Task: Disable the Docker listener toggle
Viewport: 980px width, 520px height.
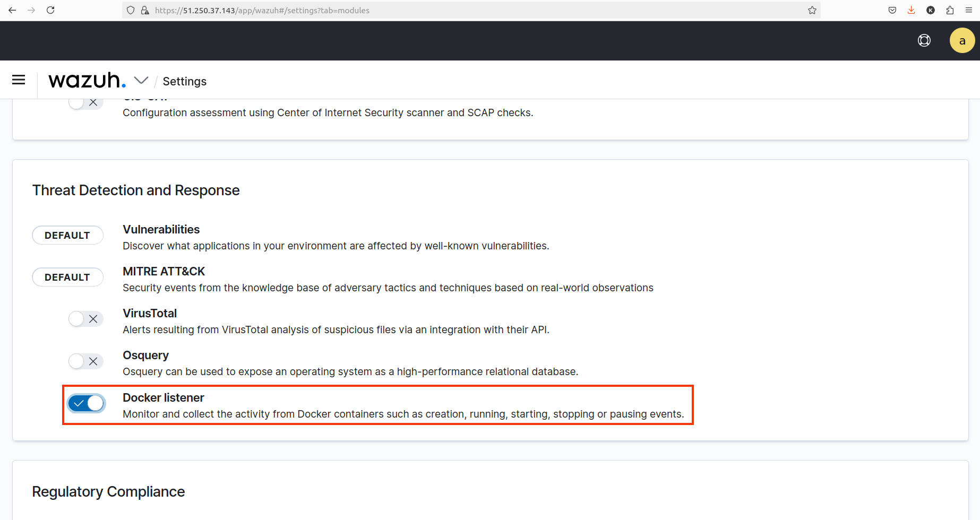Action: tap(86, 404)
